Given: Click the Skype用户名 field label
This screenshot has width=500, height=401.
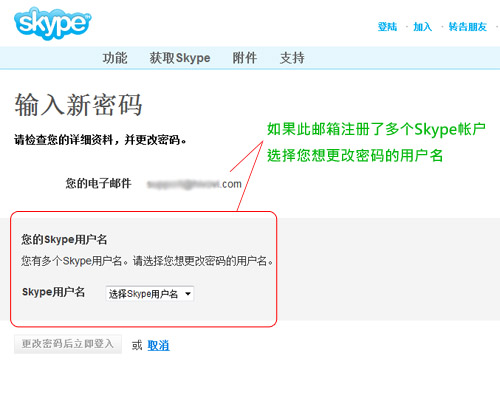Looking at the screenshot, I should pos(53,292).
